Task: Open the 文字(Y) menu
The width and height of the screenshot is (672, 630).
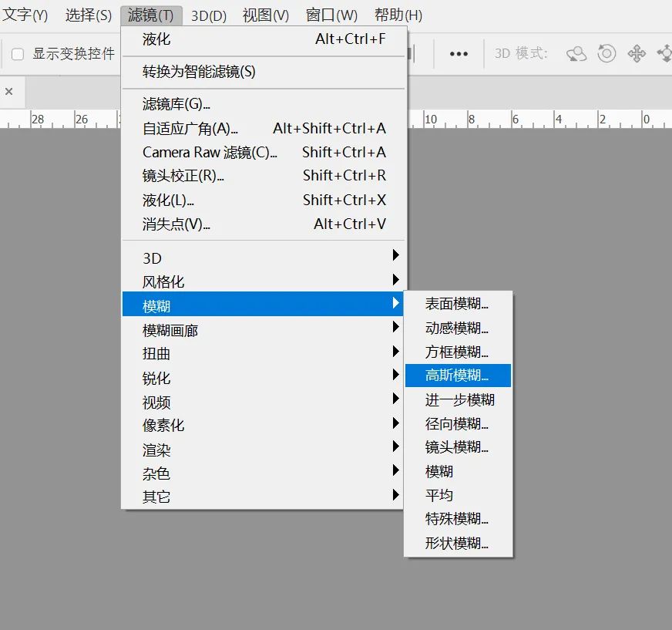Action: click(x=25, y=15)
